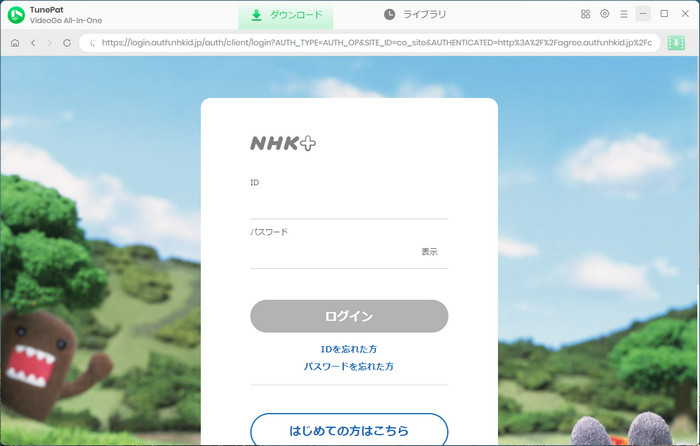Toggle password visibility with 表示
This screenshot has width=700, height=446.
click(429, 252)
